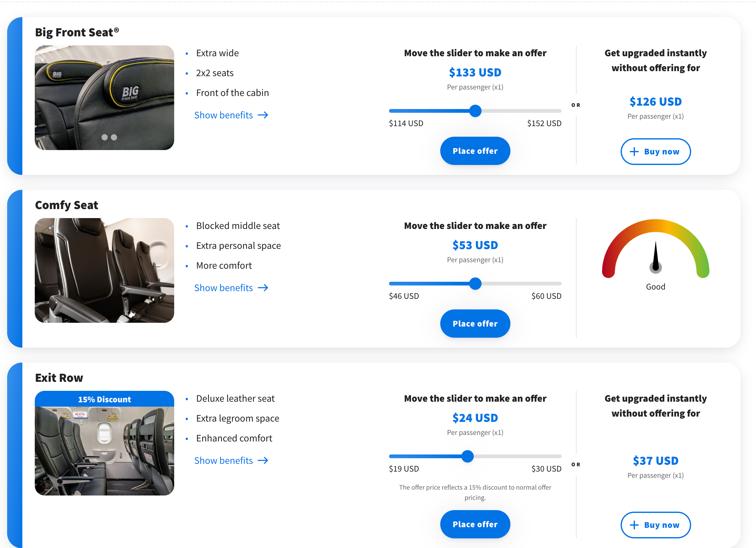The width and height of the screenshot is (756, 548).
Task: Buy Exit Row upgrade now for $37
Action: (x=656, y=525)
